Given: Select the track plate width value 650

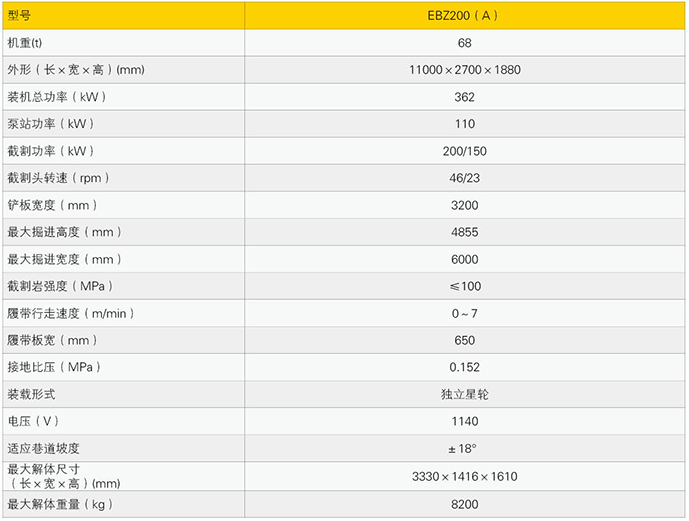Looking at the screenshot, I should (x=464, y=340).
